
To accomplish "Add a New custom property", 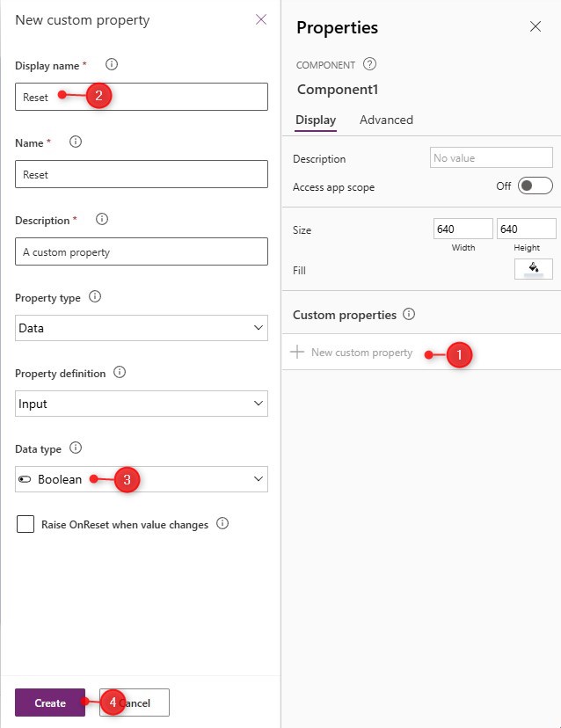I will click(352, 353).
